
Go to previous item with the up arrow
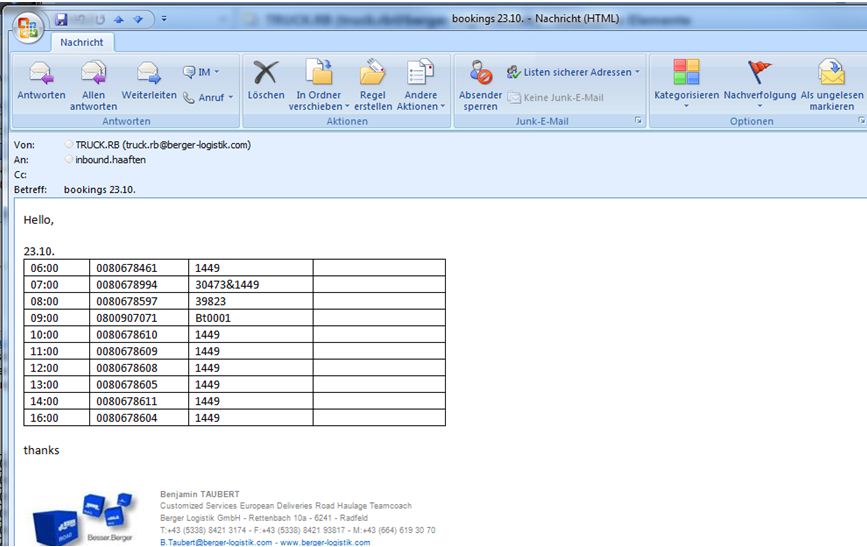pyautogui.click(x=118, y=19)
